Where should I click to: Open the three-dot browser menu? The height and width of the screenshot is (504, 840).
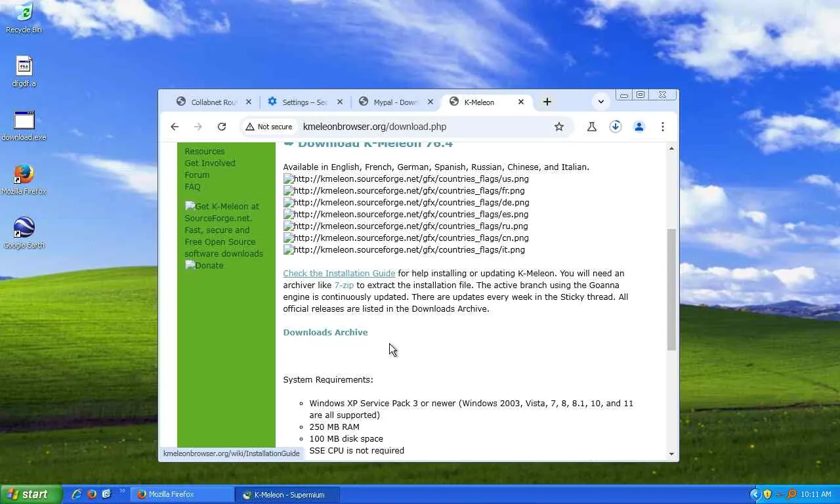(x=663, y=127)
